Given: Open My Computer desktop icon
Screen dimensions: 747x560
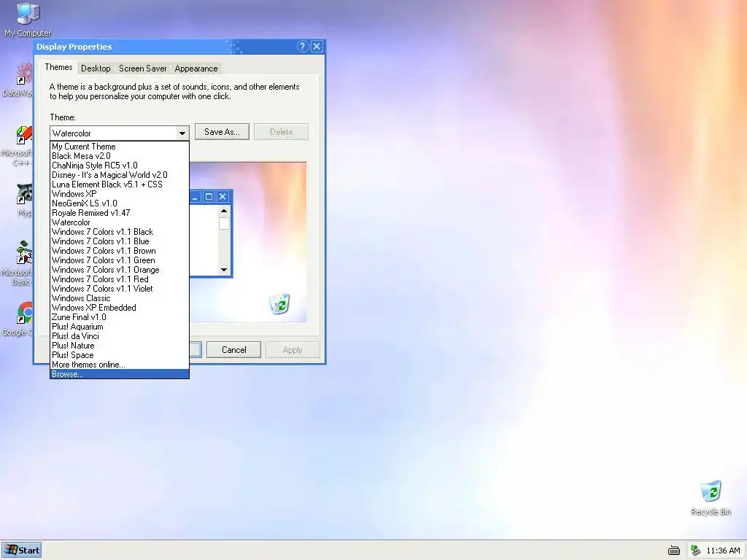Looking at the screenshot, I should point(28,20).
